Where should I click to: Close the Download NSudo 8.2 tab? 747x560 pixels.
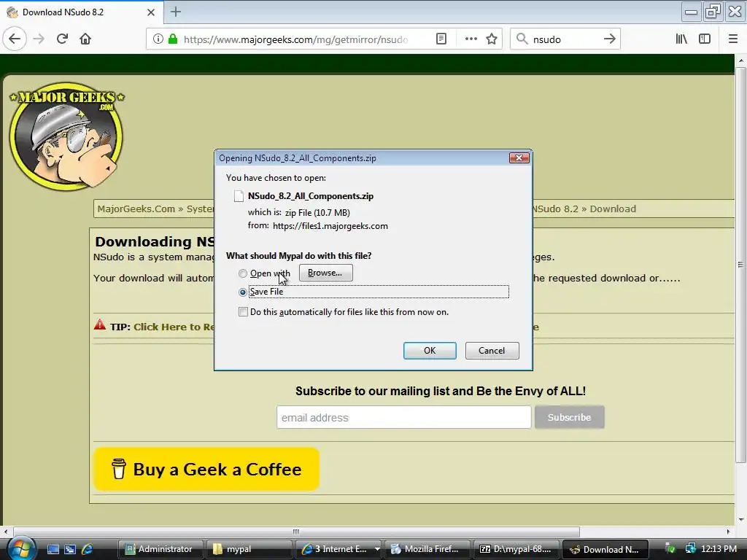click(x=150, y=12)
